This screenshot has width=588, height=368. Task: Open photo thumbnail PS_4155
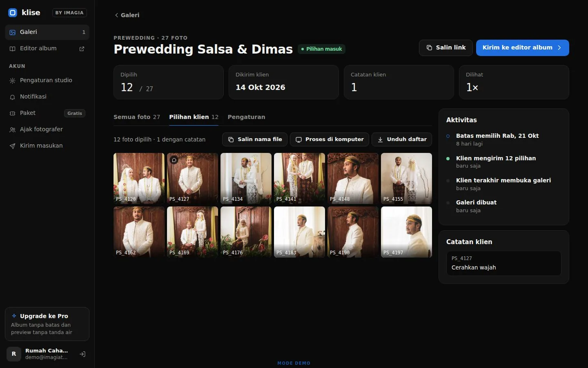(x=406, y=178)
